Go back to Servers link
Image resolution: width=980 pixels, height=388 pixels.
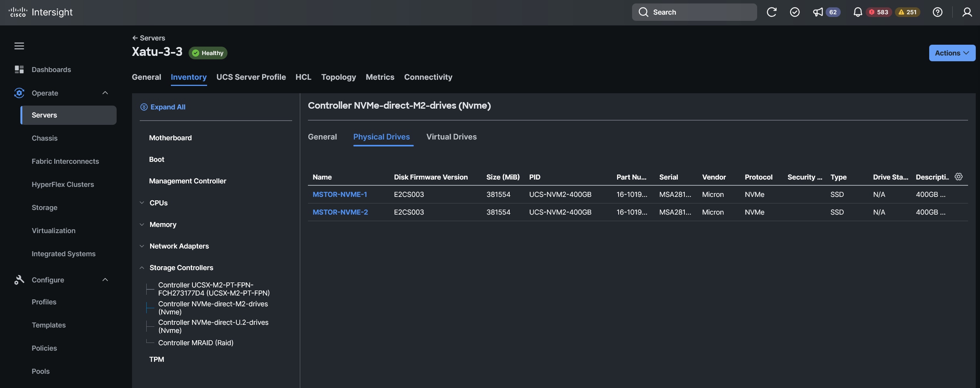click(x=149, y=38)
